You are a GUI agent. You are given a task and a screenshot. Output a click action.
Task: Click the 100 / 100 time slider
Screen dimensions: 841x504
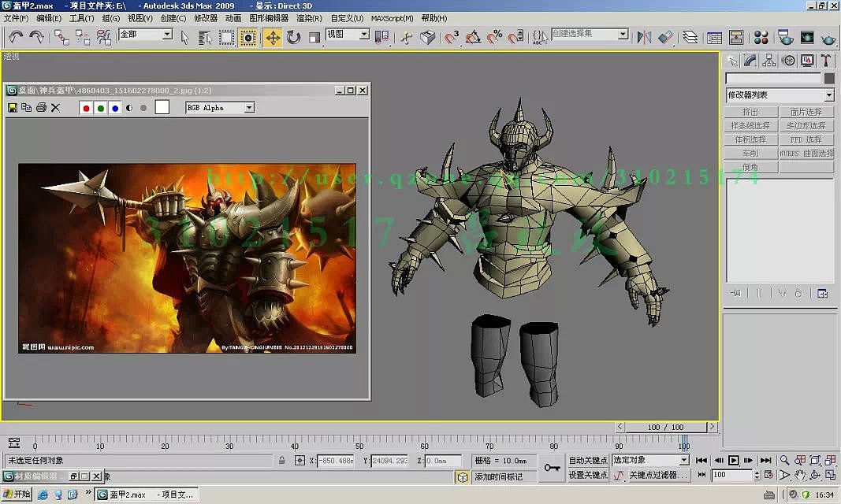[x=665, y=427]
